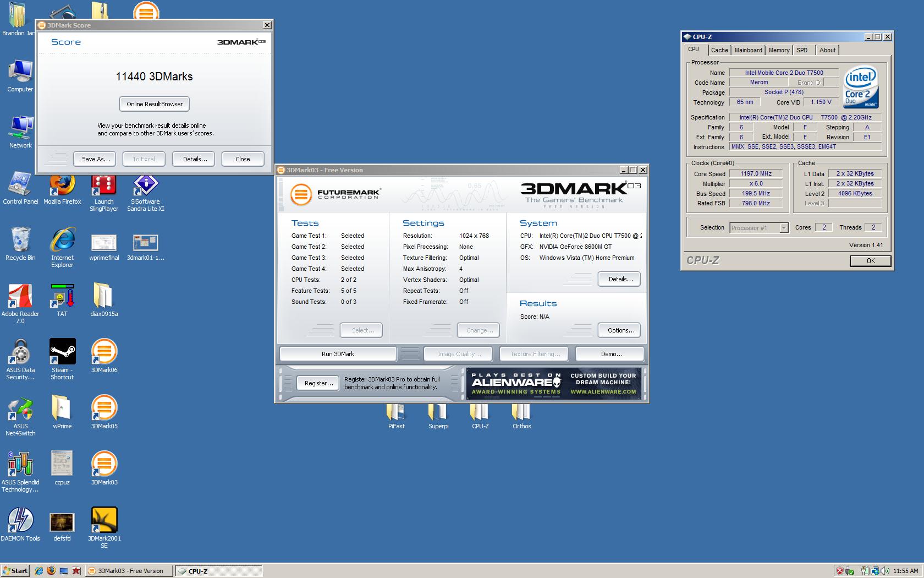Open ASUS Net4Switch icon

20,416
